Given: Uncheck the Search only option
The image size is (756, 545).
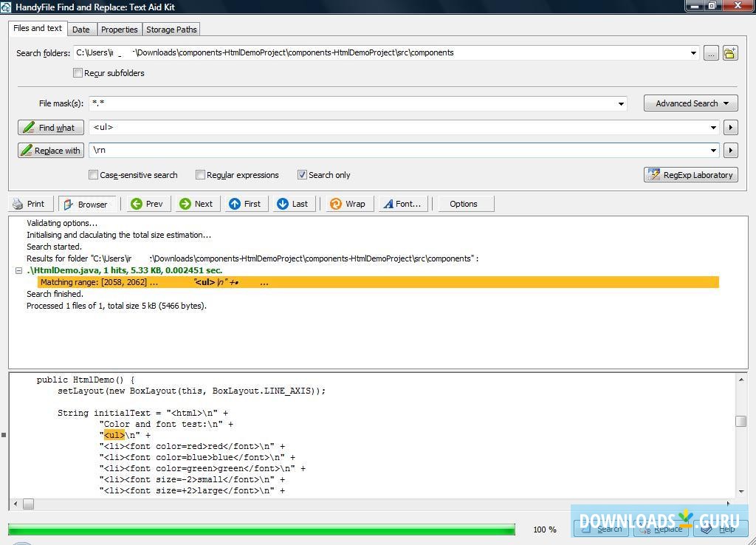Looking at the screenshot, I should (x=302, y=174).
